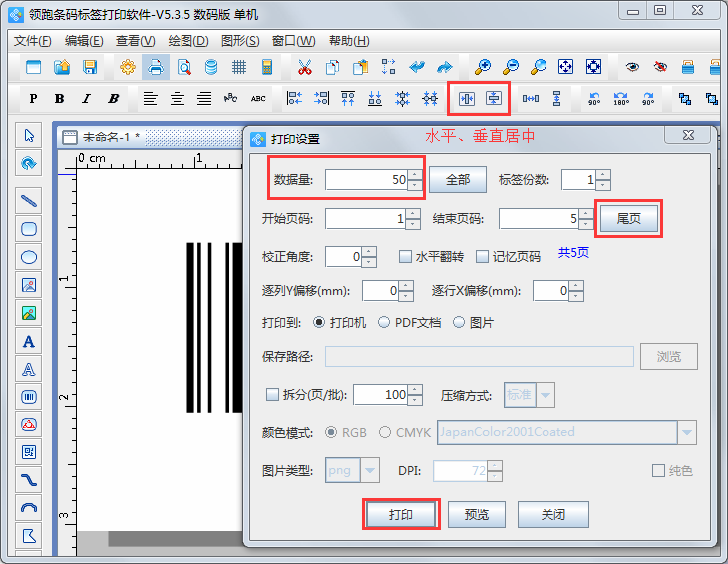This screenshot has height=564, width=728.
Task: Open database settings cylinder icon
Action: [211, 67]
